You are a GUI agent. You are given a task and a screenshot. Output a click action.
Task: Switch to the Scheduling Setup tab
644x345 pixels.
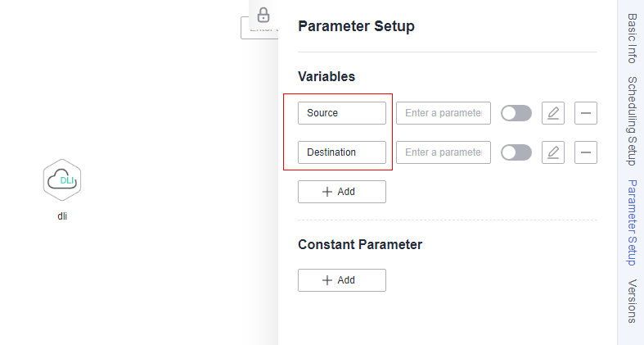tap(632, 120)
